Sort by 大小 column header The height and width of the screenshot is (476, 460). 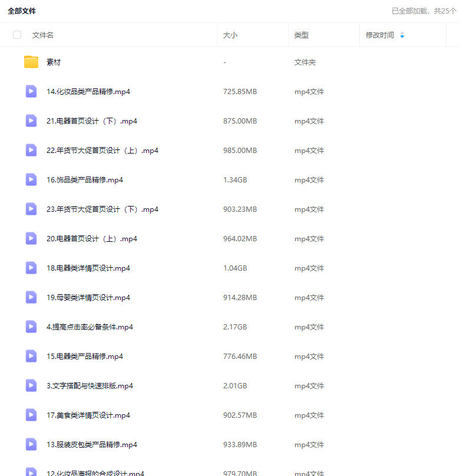tap(230, 35)
